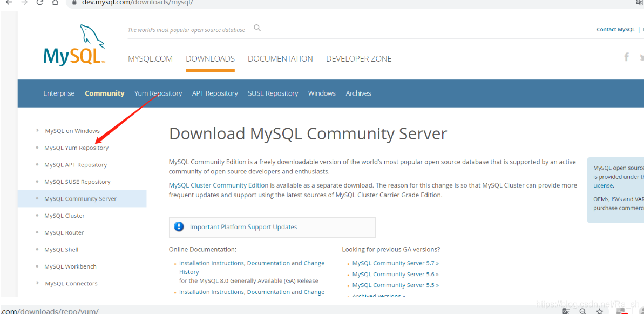Open MySQL SUSE Repository in the sidebar
Viewport: 644px width, 314px height.
[x=77, y=182]
